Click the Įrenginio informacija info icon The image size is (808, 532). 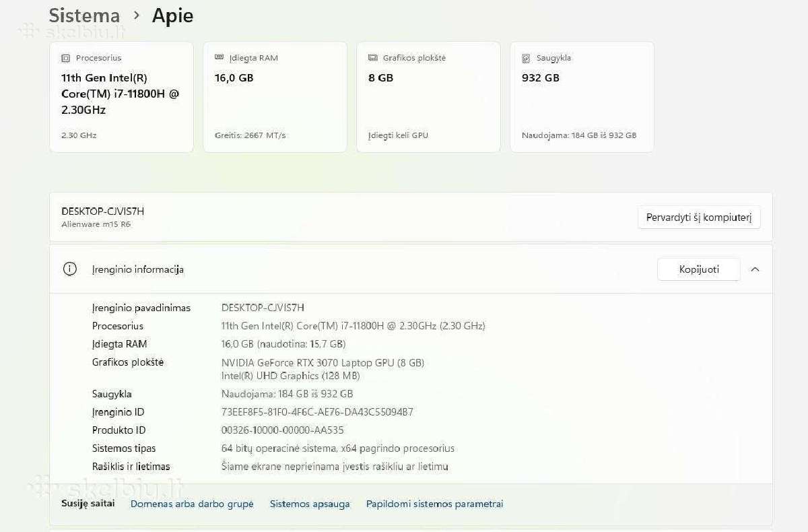tap(69, 269)
